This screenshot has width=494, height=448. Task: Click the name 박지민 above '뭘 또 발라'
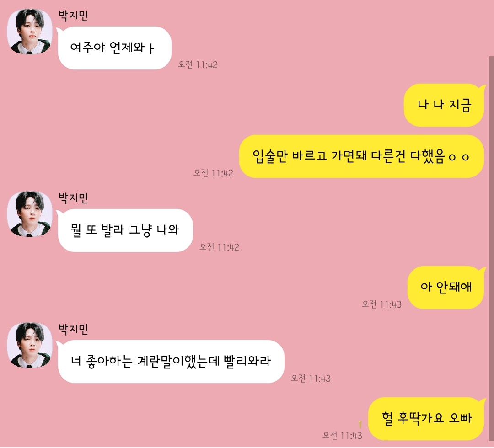click(73, 197)
